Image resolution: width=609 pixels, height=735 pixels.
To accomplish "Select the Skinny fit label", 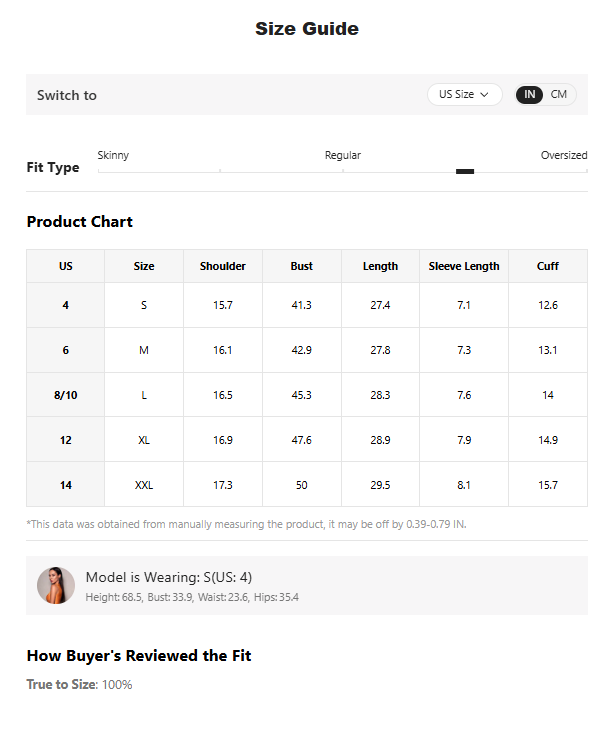I will (113, 155).
